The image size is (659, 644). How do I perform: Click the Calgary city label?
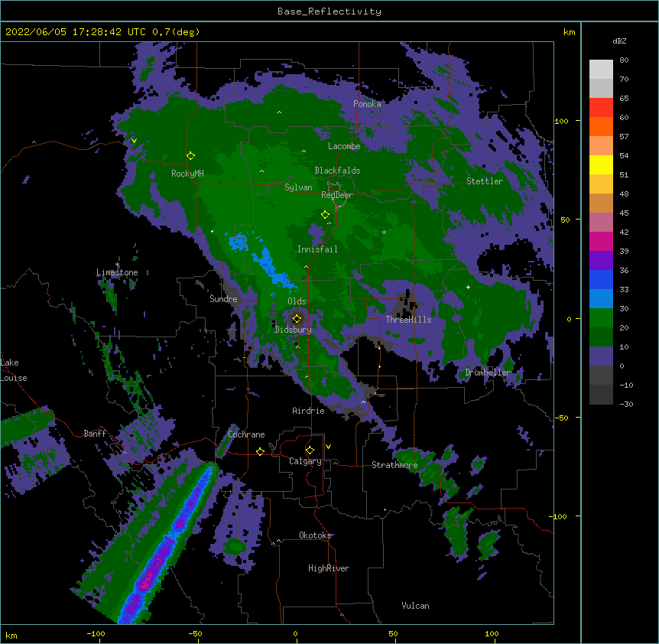coord(305,461)
